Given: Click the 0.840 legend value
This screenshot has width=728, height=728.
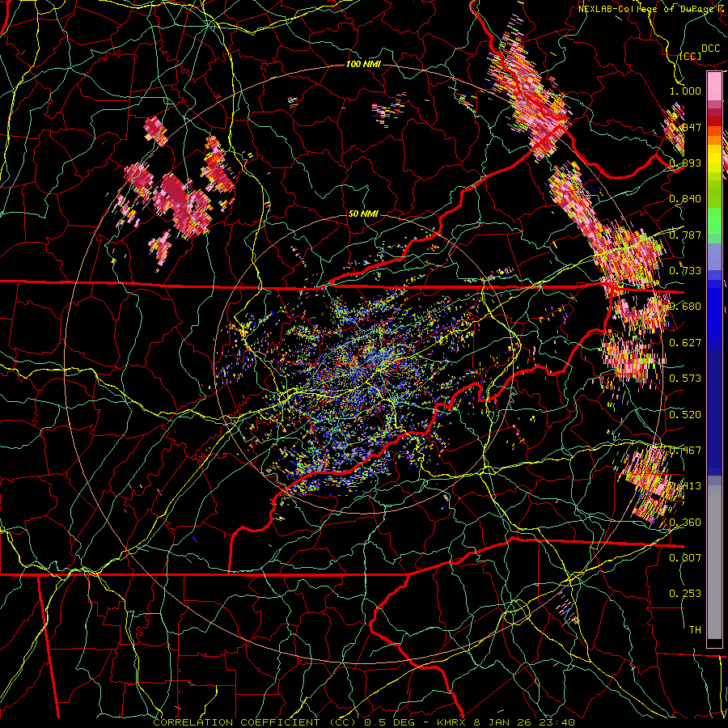Looking at the screenshot, I should click(x=685, y=199).
